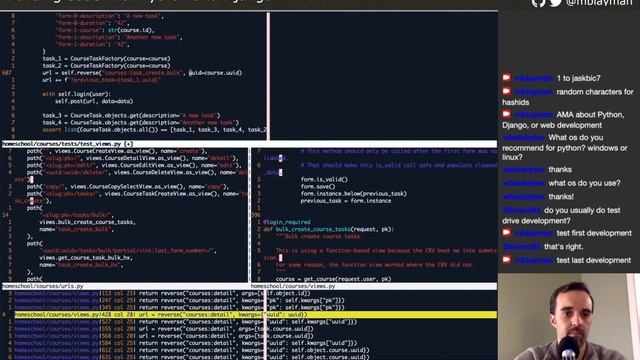Click chat text "do you usually do test"
This screenshot has height=360, width=640.
582,210
